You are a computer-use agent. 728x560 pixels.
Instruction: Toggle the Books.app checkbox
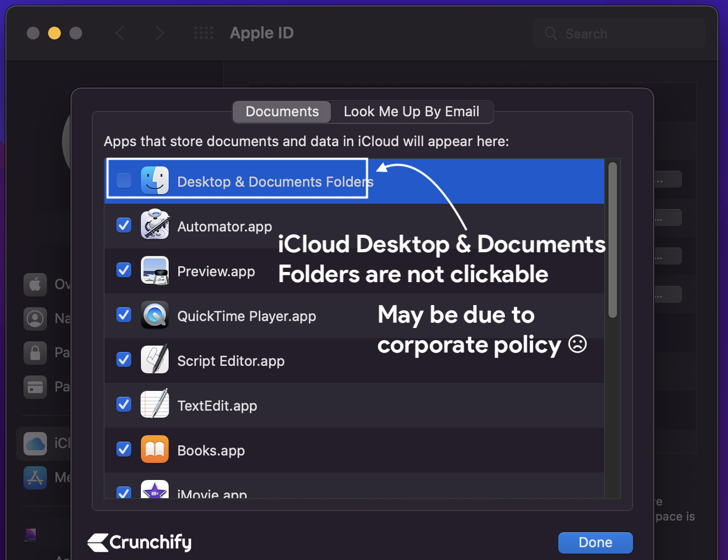click(x=124, y=449)
